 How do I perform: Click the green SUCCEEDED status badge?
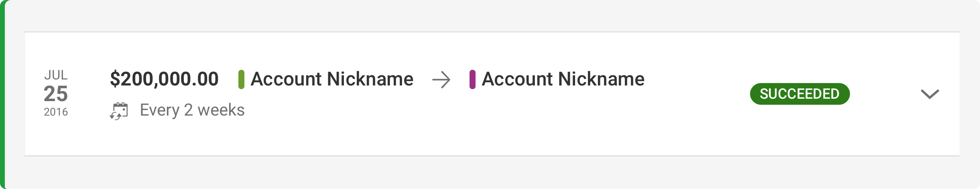[x=799, y=94]
